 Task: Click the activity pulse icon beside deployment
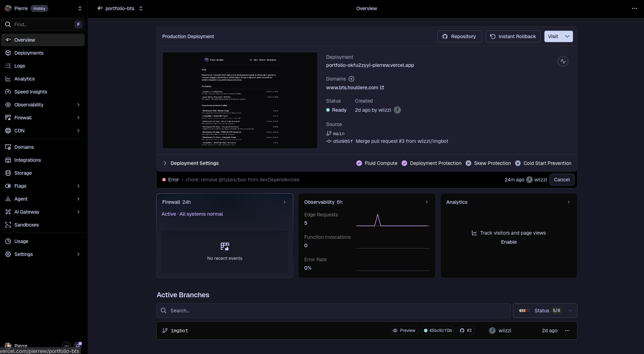(563, 61)
